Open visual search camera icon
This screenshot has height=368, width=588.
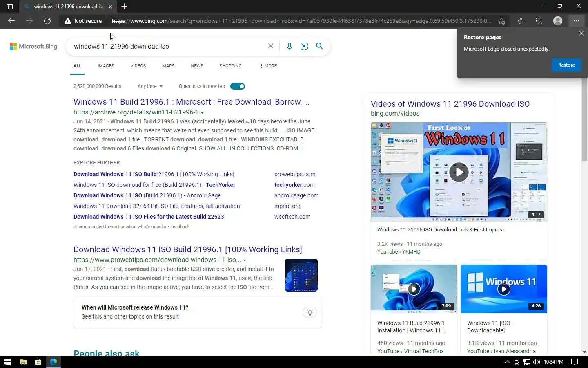304,46
